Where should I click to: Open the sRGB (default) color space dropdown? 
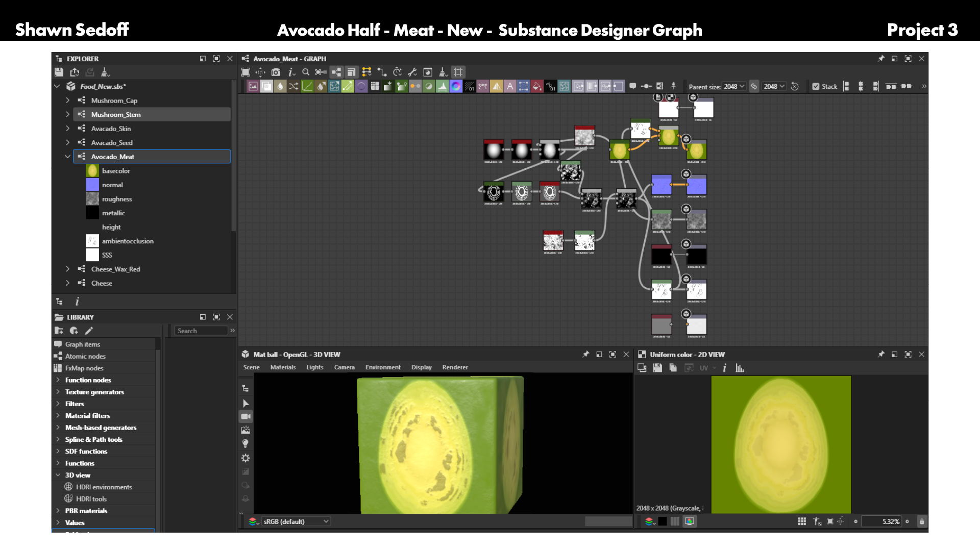[x=296, y=521]
